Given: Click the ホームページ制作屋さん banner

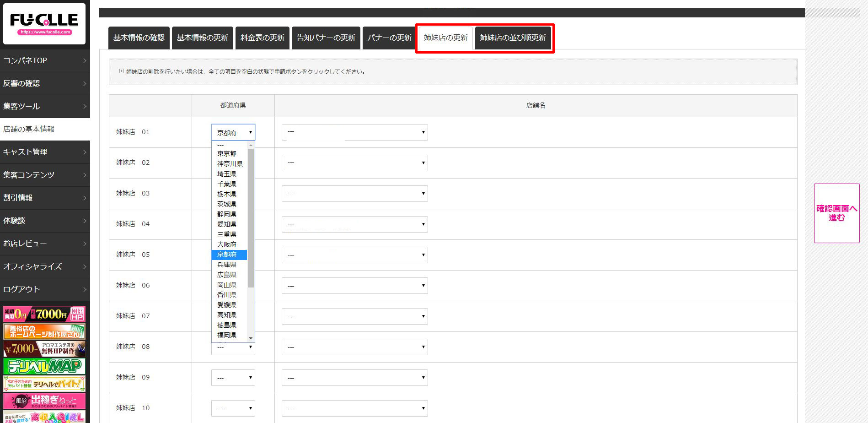Looking at the screenshot, I should (44, 331).
